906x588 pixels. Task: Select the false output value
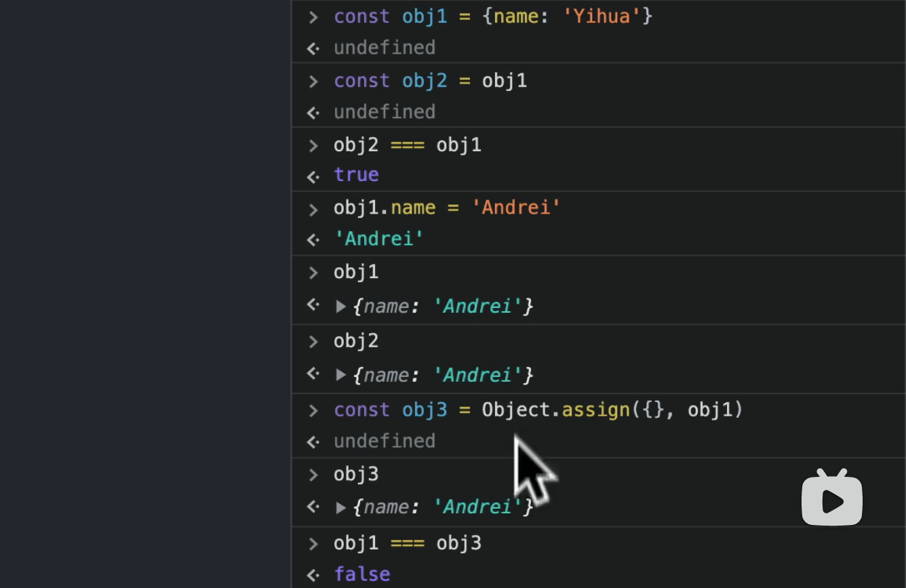[x=362, y=574]
